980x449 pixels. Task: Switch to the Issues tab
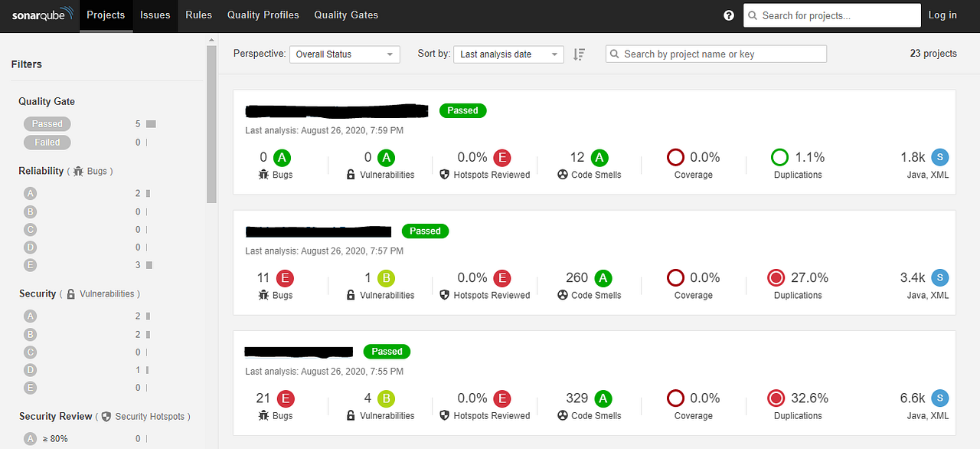pyautogui.click(x=155, y=15)
